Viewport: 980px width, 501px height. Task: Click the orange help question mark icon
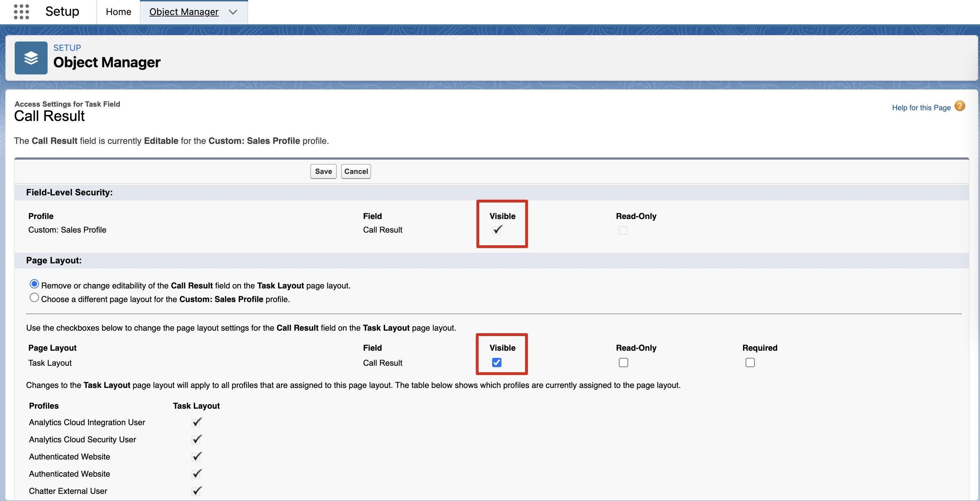(960, 106)
